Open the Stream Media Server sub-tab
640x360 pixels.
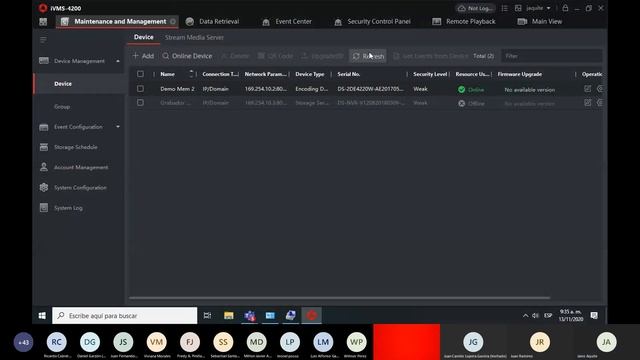pyautogui.click(x=194, y=38)
